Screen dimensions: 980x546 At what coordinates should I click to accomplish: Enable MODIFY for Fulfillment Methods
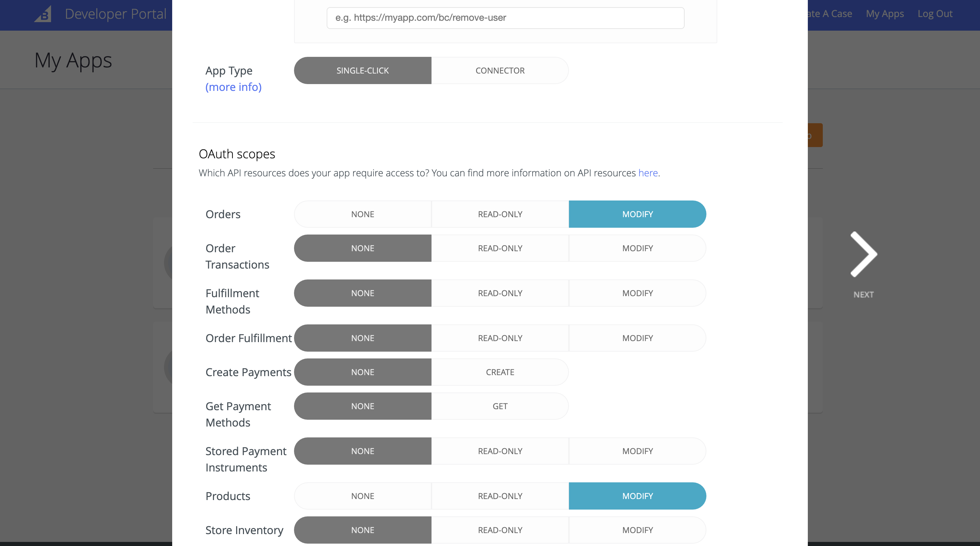click(637, 293)
